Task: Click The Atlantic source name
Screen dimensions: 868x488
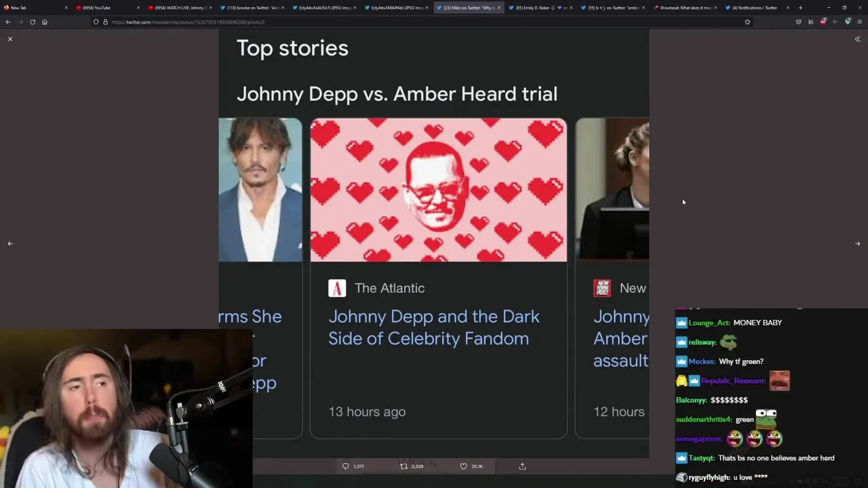Action: pyautogui.click(x=389, y=288)
